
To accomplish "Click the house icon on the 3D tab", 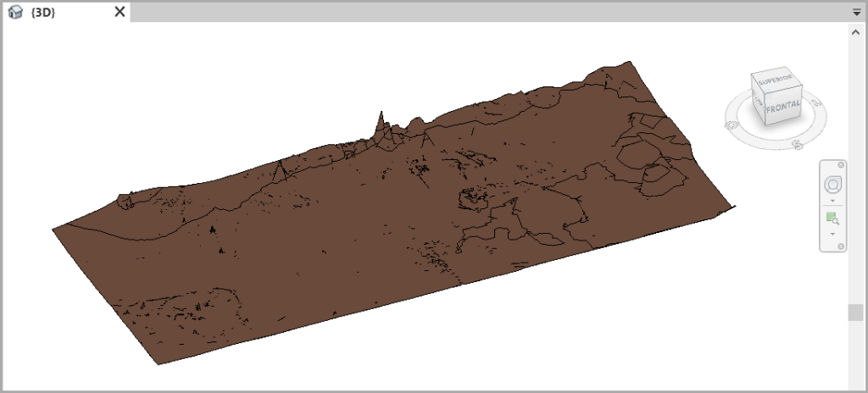I will (x=15, y=12).
